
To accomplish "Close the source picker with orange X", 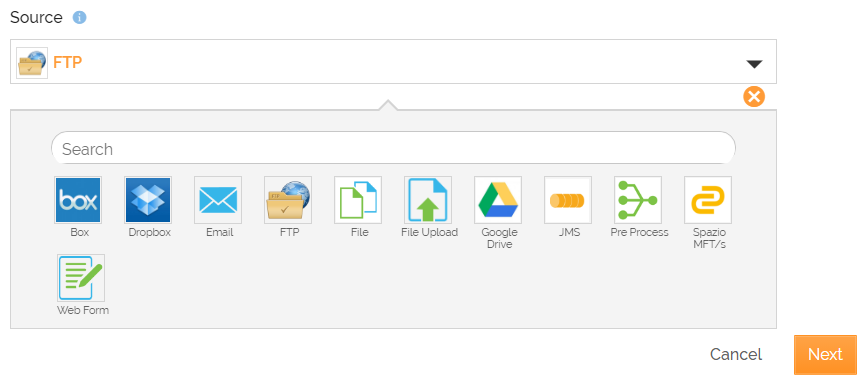I will click(x=754, y=97).
